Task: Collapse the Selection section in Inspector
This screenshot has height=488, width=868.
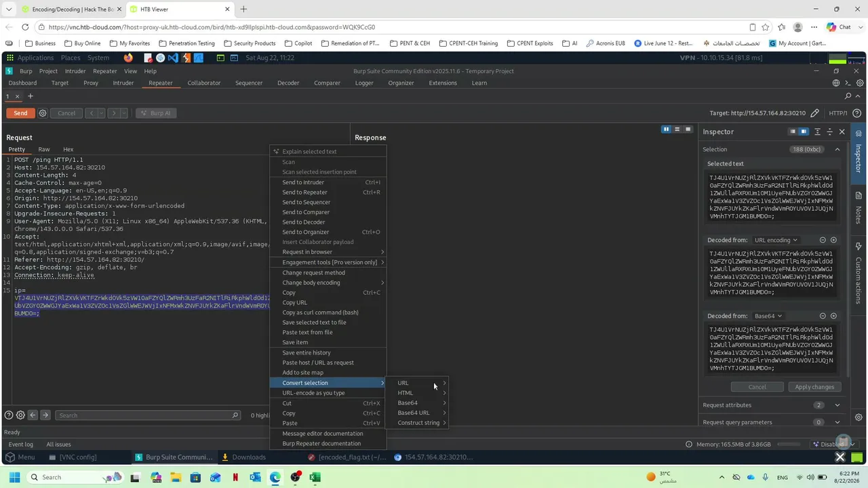Action: pyautogui.click(x=837, y=149)
